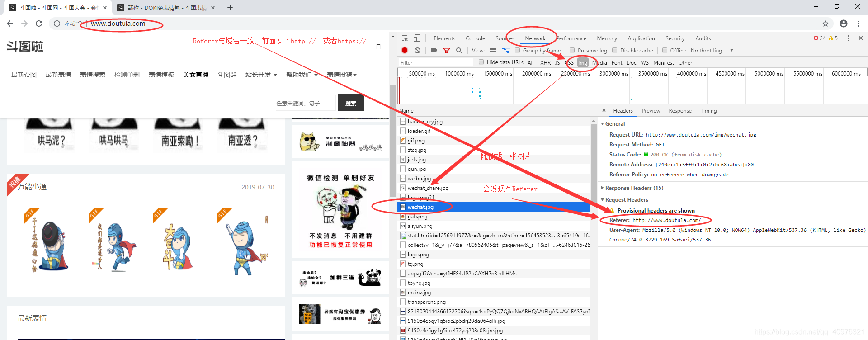
Task: Stop recording network log (red circle)
Action: [405, 50]
